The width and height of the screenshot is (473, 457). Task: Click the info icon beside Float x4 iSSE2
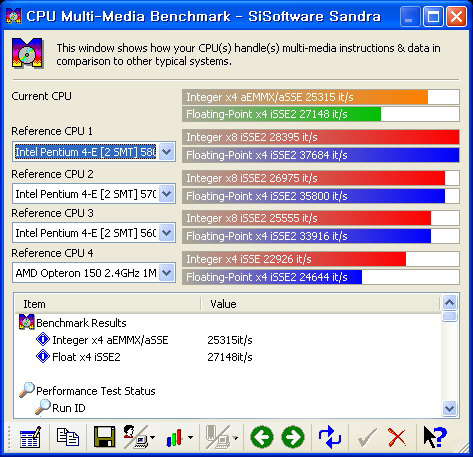[43, 356]
